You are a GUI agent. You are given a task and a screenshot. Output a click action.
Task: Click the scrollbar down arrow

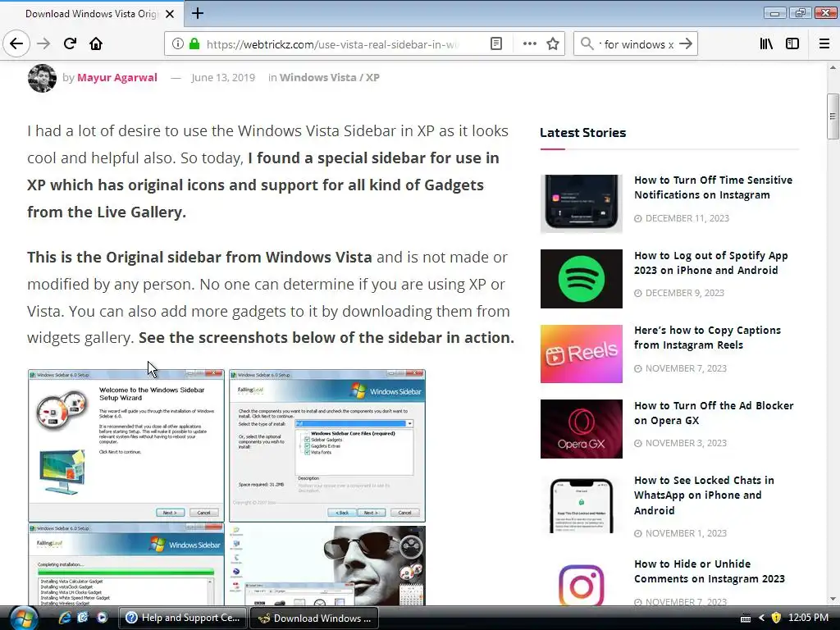pos(833,599)
